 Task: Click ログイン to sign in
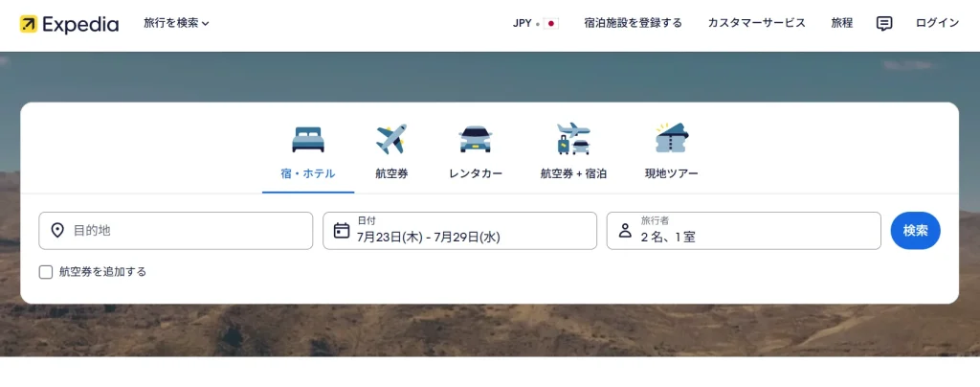tap(937, 23)
